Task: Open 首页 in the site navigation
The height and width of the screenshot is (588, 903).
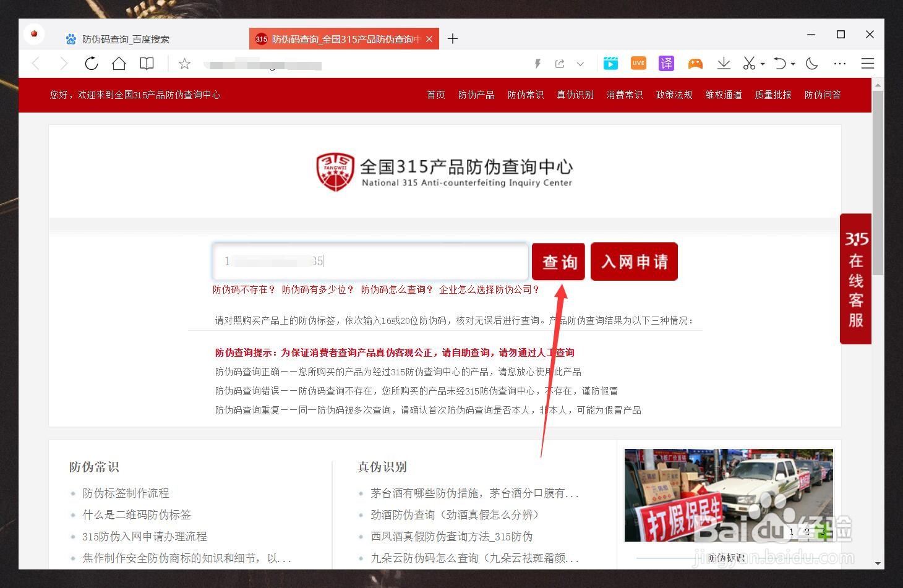Action: click(436, 95)
